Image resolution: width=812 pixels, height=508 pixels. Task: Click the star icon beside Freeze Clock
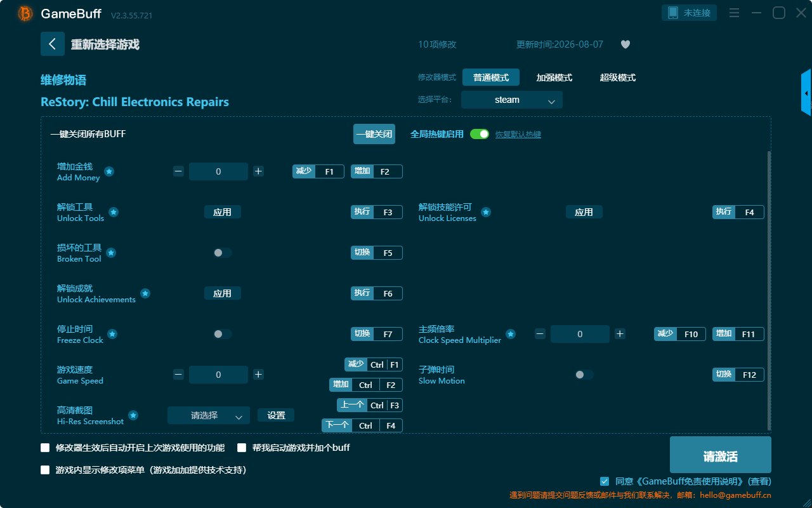coord(112,334)
